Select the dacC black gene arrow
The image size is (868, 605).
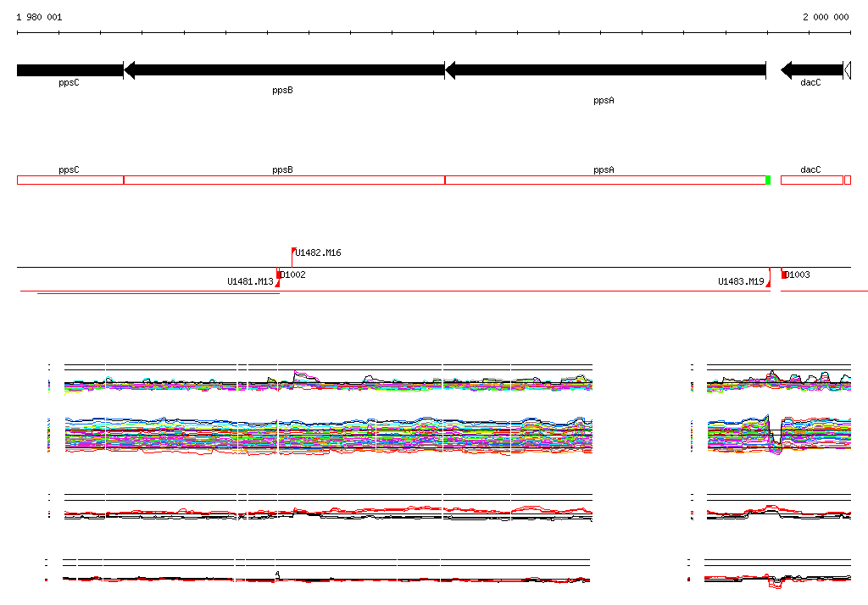point(811,70)
